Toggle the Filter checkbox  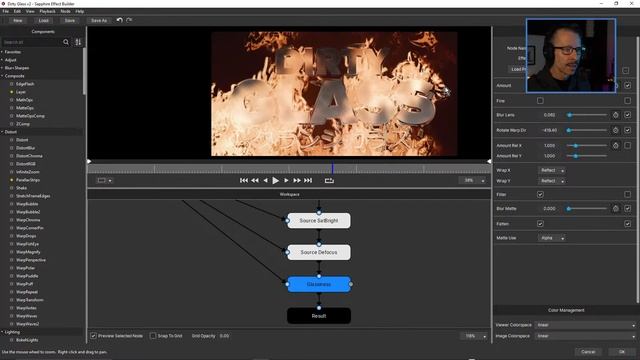pos(540,195)
